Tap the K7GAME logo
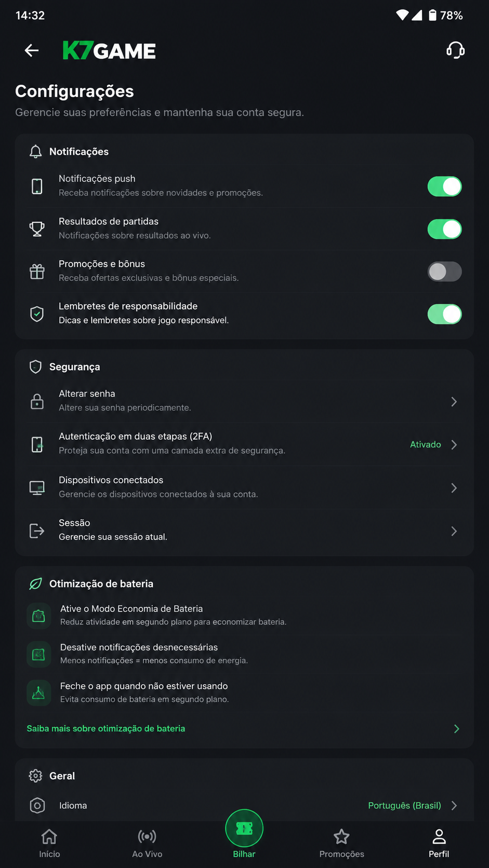Viewport: 489px width, 868px height. (x=109, y=51)
